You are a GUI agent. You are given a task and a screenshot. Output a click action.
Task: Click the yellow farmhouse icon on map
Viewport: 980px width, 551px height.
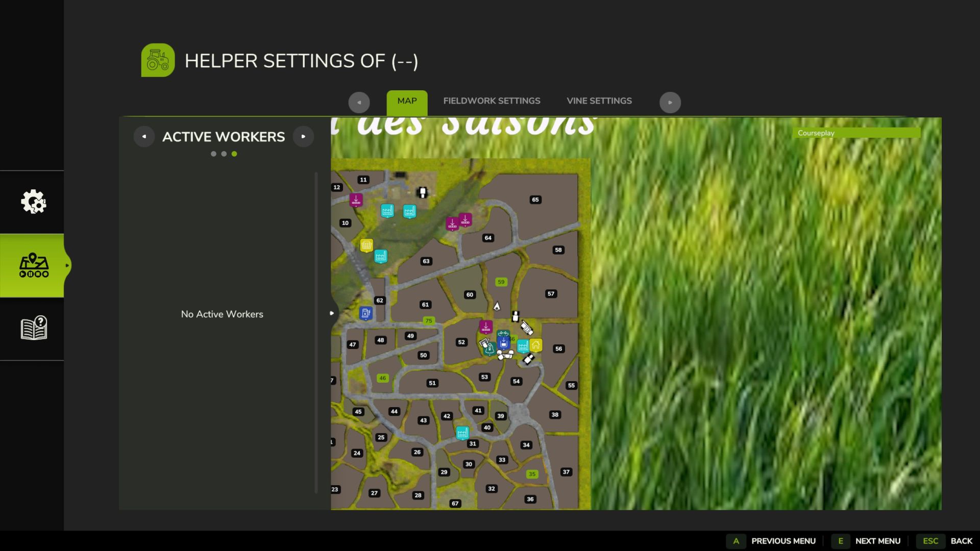(535, 345)
